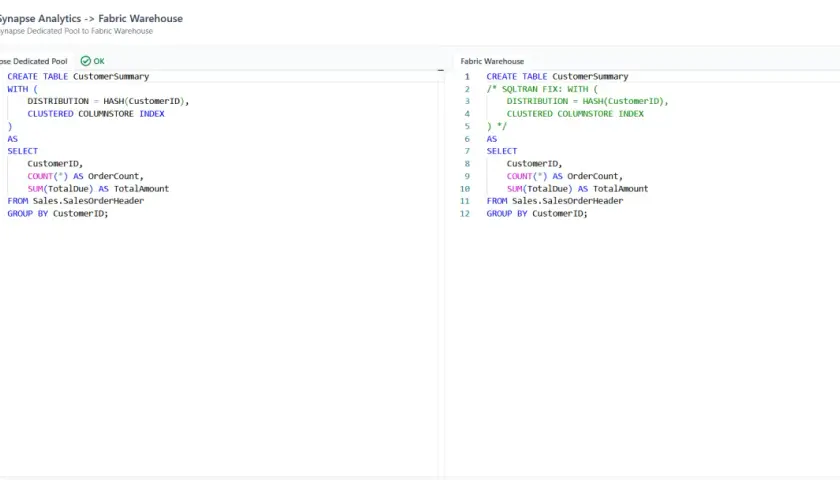Click the green OK status check icon

click(86, 61)
